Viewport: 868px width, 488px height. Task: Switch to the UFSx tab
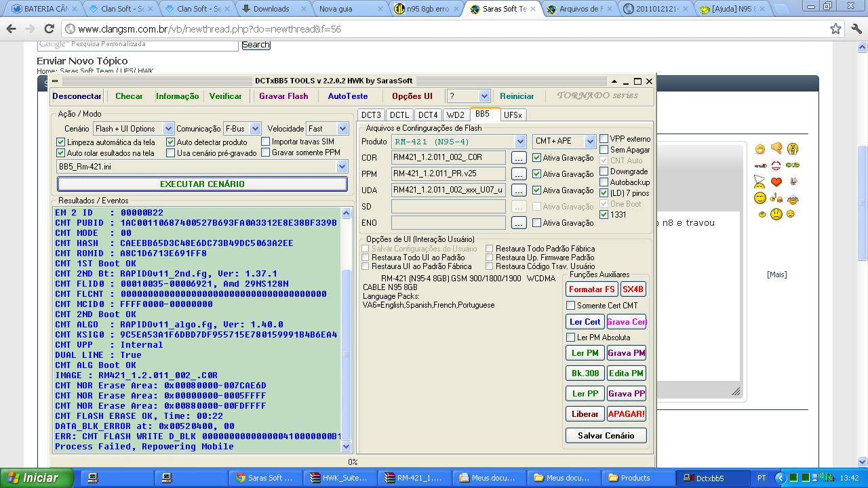click(x=513, y=115)
